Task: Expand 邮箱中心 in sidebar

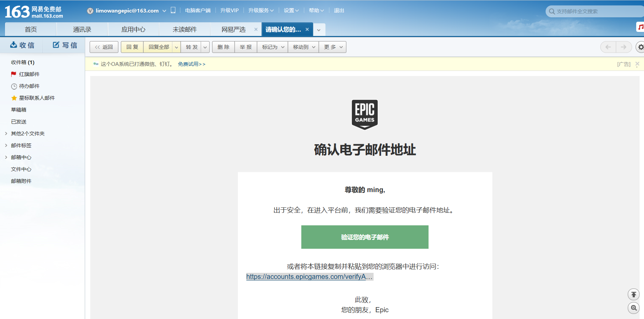Action: [x=6, y=157]
